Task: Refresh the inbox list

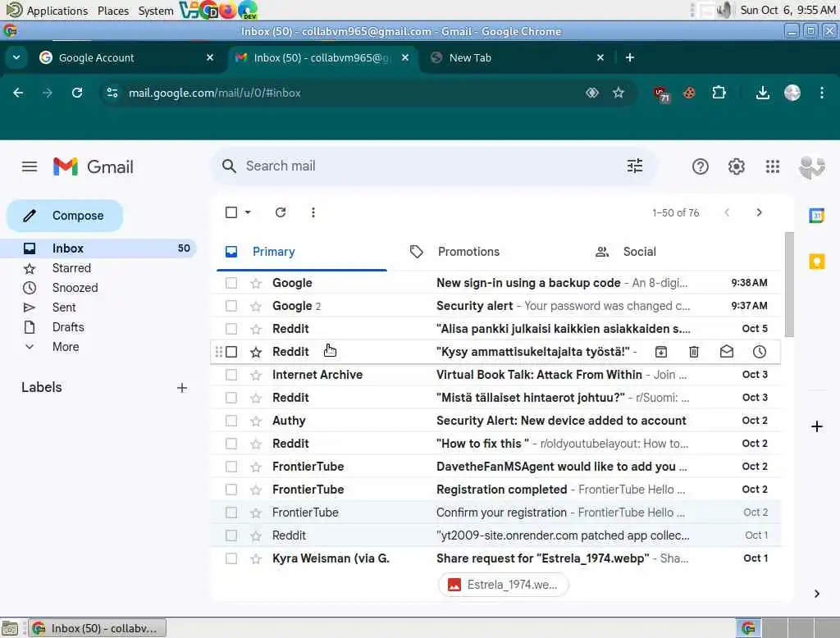Action: pyautogui.click(x=281, y=212)
